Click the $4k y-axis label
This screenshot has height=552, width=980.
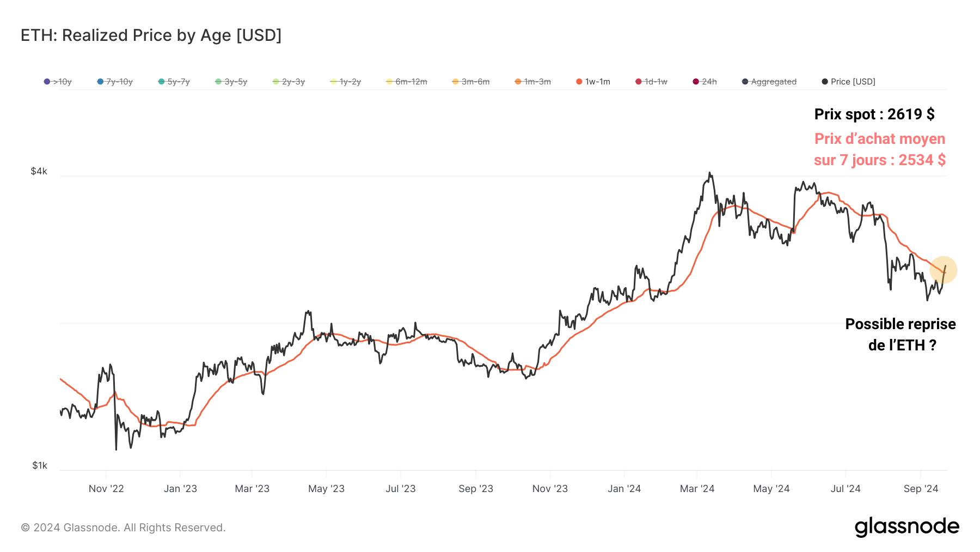point(39,171)
